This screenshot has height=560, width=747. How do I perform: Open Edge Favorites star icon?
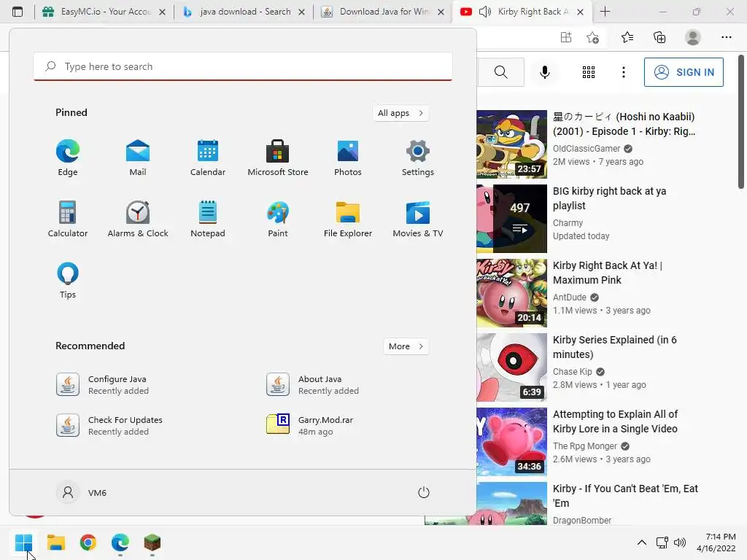point(627,37)
